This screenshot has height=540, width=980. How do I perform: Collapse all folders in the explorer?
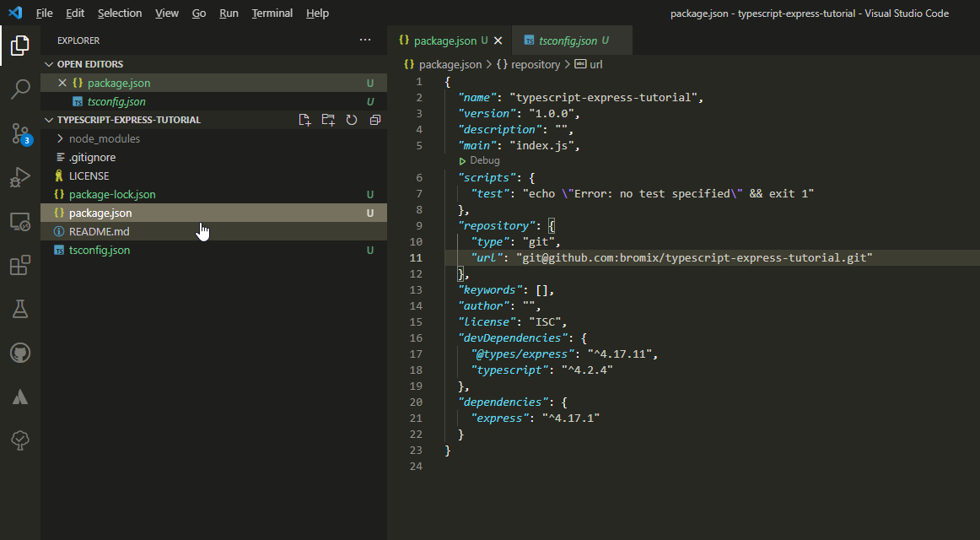(375, 120)
